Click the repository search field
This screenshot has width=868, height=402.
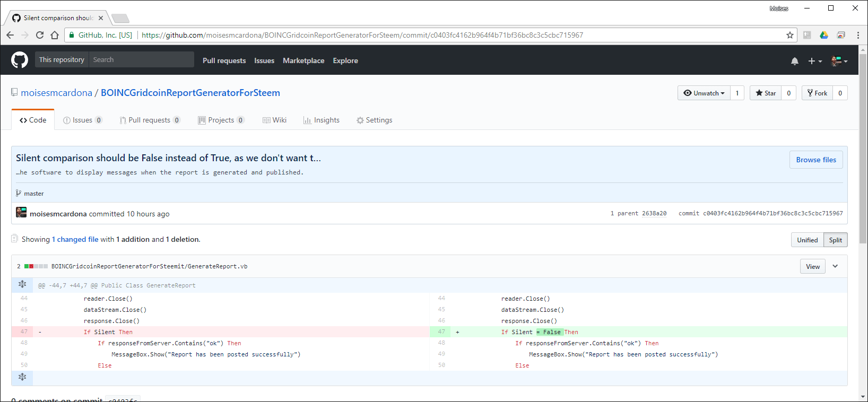141,60
